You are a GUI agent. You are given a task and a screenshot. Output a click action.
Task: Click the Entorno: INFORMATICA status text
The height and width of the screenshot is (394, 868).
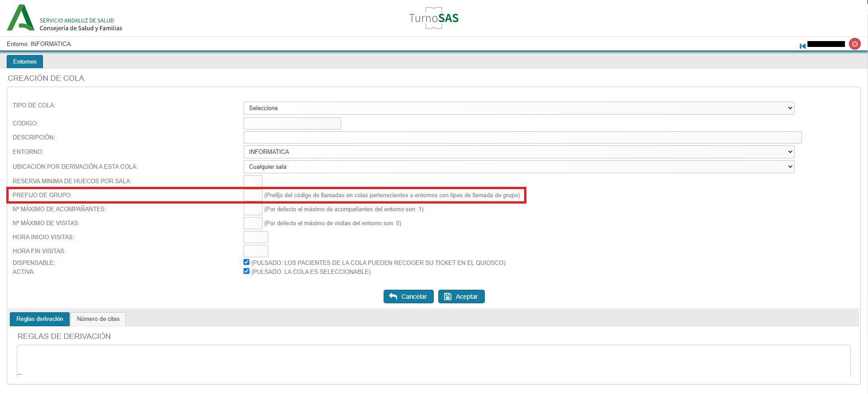coord(39,44)
